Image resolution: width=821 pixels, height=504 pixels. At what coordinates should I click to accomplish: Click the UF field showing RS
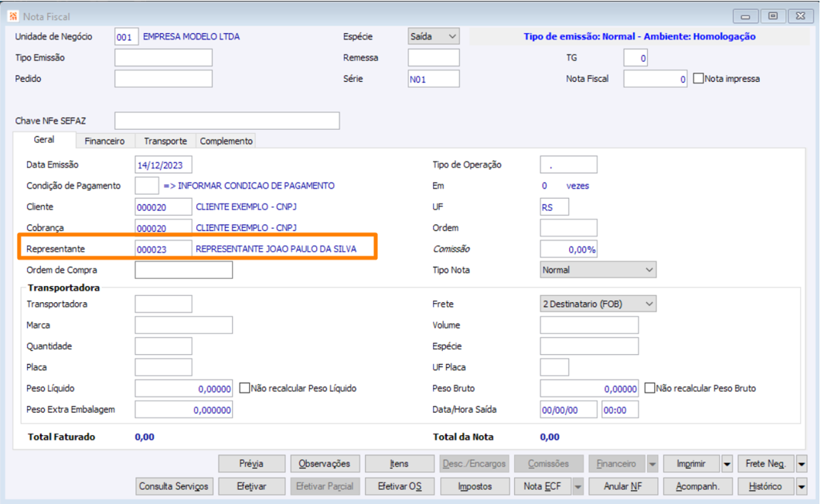(x=554, y=206)
